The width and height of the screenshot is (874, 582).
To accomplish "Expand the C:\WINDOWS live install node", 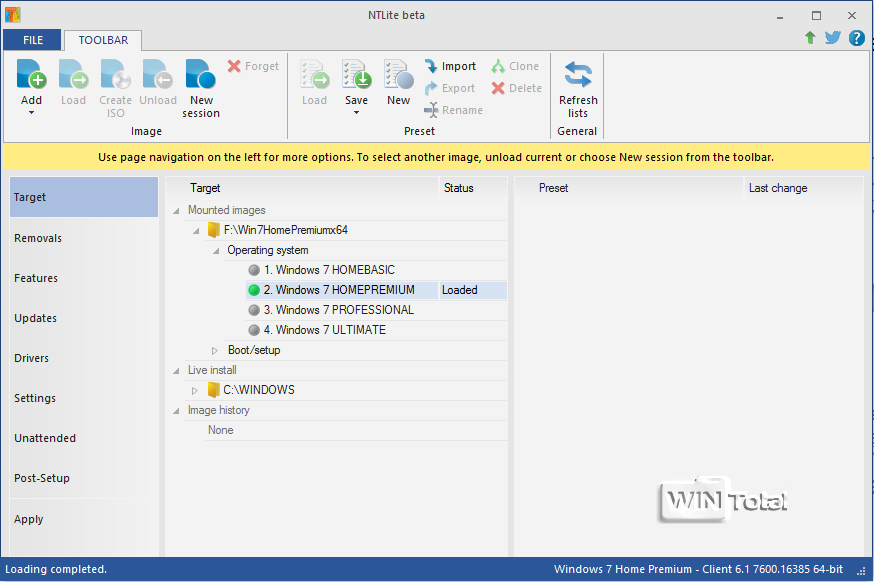I will tap(196, 390).
